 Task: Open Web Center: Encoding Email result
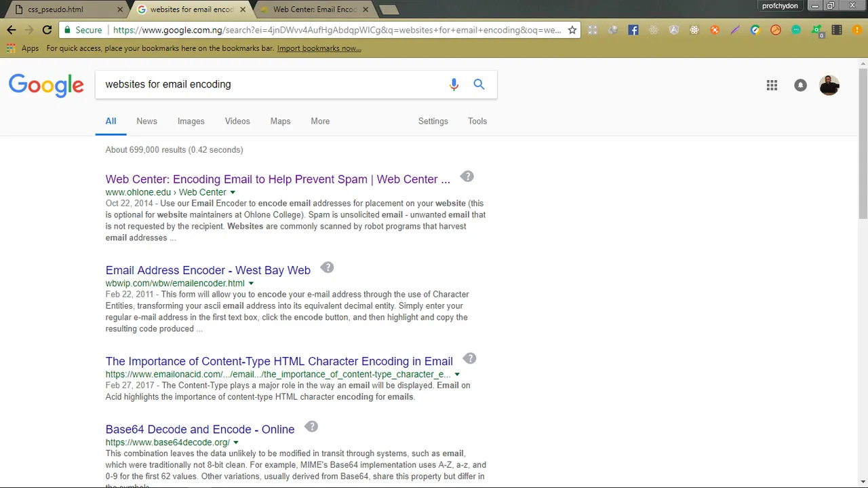pos(277,179)
